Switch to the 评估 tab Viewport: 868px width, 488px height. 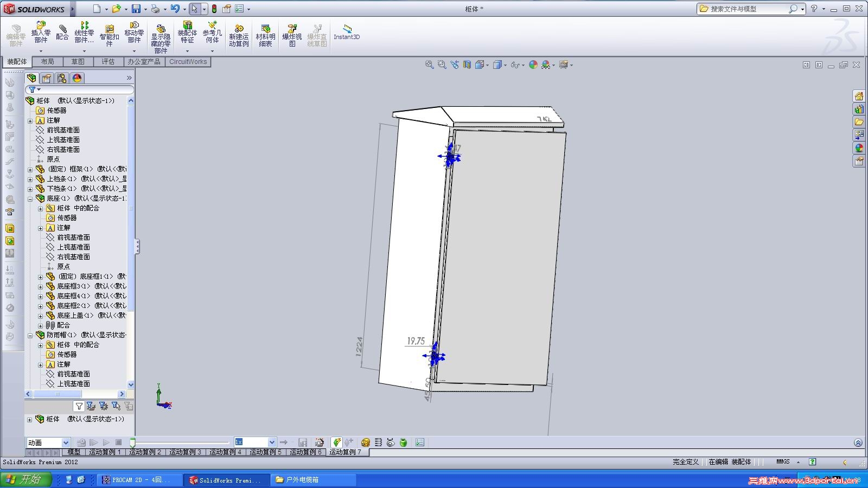[108, 62]
